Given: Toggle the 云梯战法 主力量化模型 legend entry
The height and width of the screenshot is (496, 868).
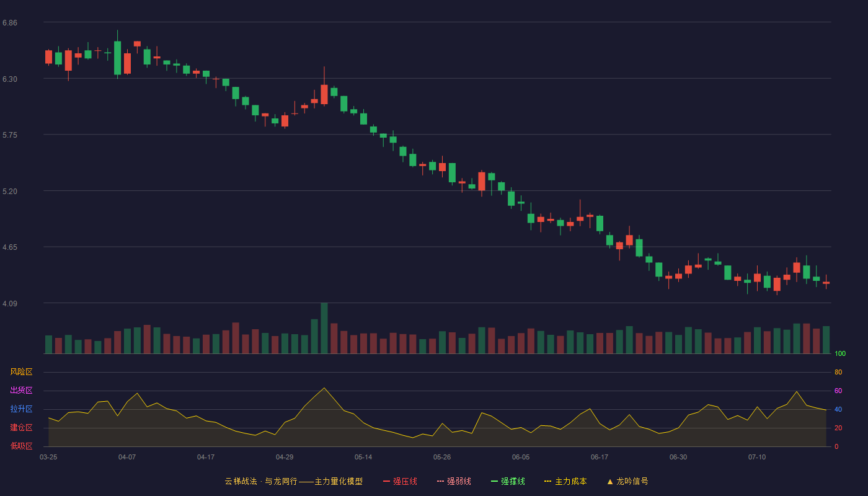Looking at the screenshot, I should coord(293,481).
